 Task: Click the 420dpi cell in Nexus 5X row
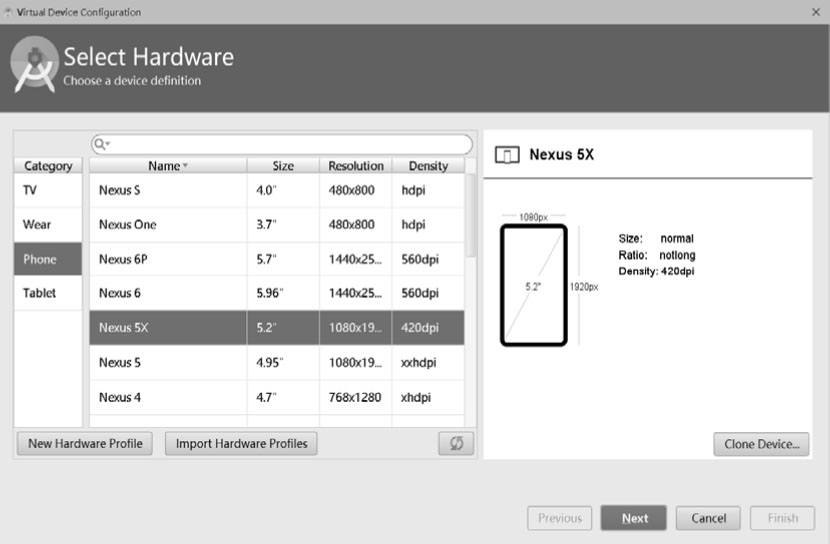[428, 328]
